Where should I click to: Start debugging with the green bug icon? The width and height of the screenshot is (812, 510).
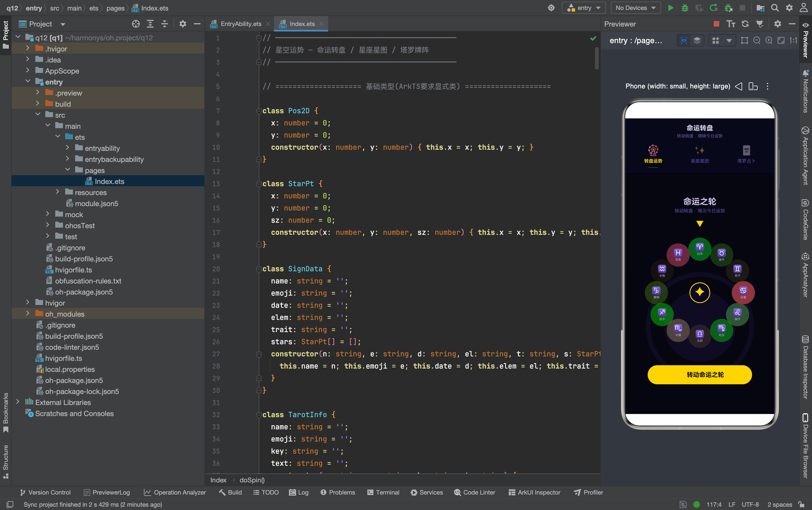685,8
